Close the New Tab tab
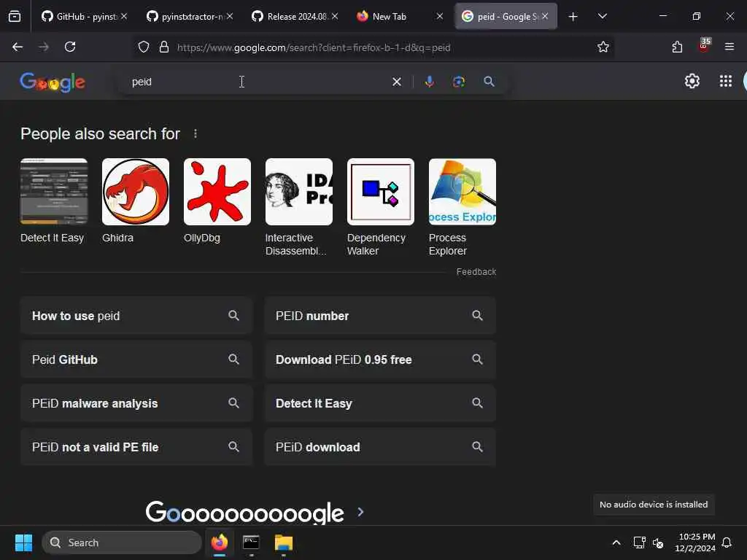The height and width of the screenshot is (560, 747). click(440, 16)
